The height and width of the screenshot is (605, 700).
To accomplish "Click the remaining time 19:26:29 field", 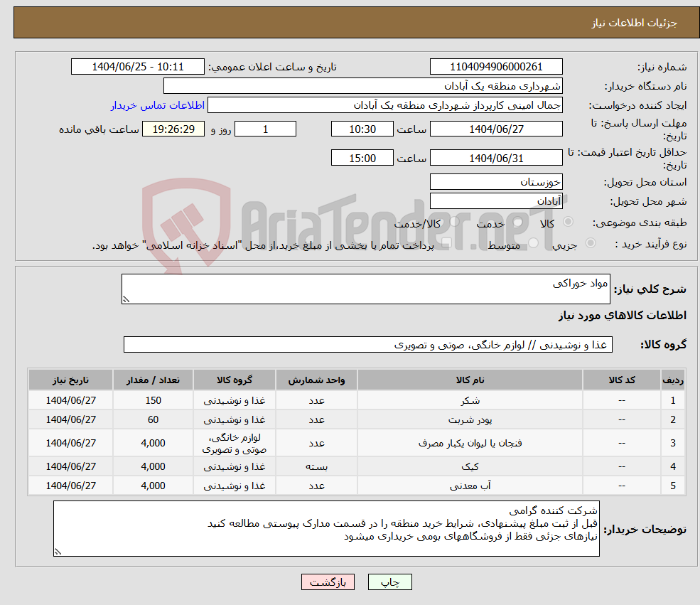I will click(173, 129).
